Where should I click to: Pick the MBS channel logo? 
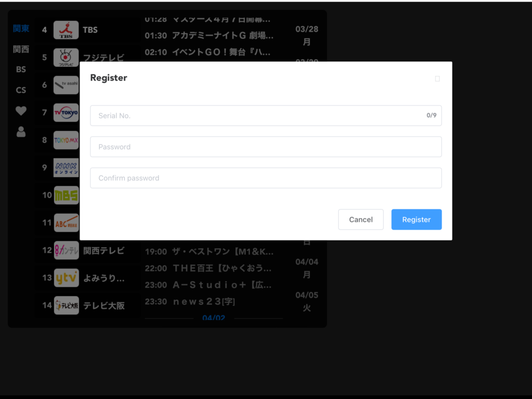pos(66,195)
